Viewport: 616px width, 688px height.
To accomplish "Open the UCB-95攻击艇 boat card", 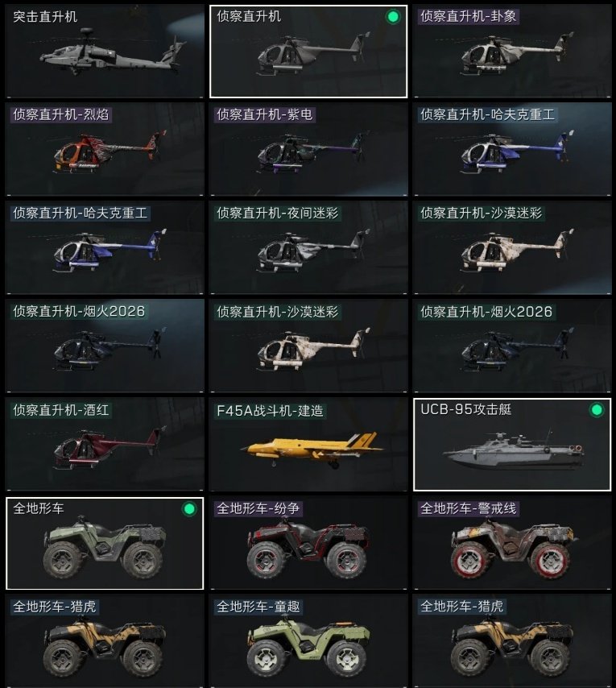I will [512, 445].
